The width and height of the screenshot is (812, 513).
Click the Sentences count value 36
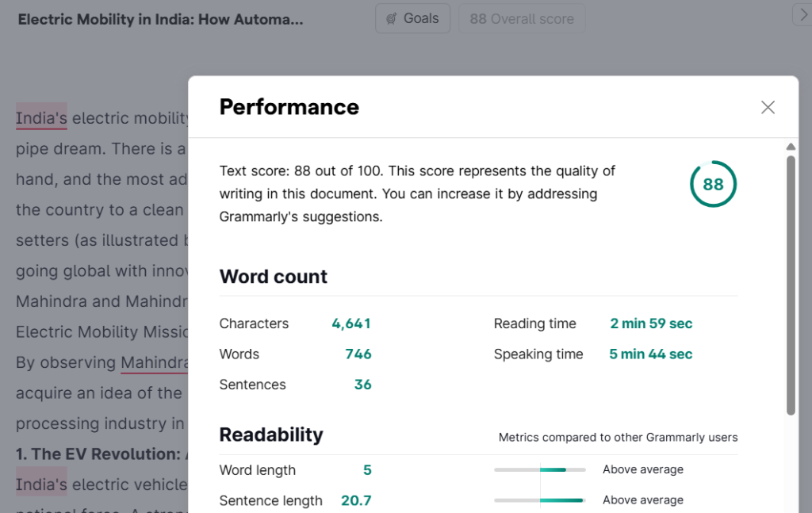(362, 385)
